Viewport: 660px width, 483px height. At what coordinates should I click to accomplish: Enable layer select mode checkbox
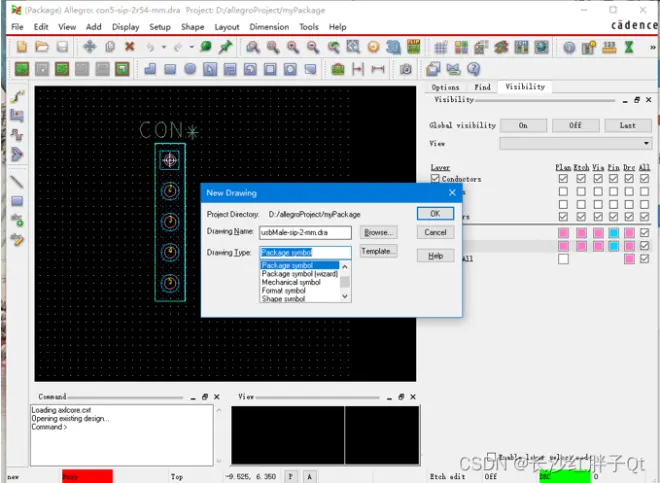491,456
